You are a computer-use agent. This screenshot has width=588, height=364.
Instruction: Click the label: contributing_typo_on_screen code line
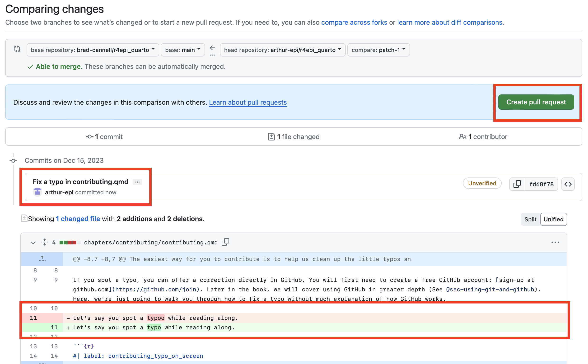138,356
